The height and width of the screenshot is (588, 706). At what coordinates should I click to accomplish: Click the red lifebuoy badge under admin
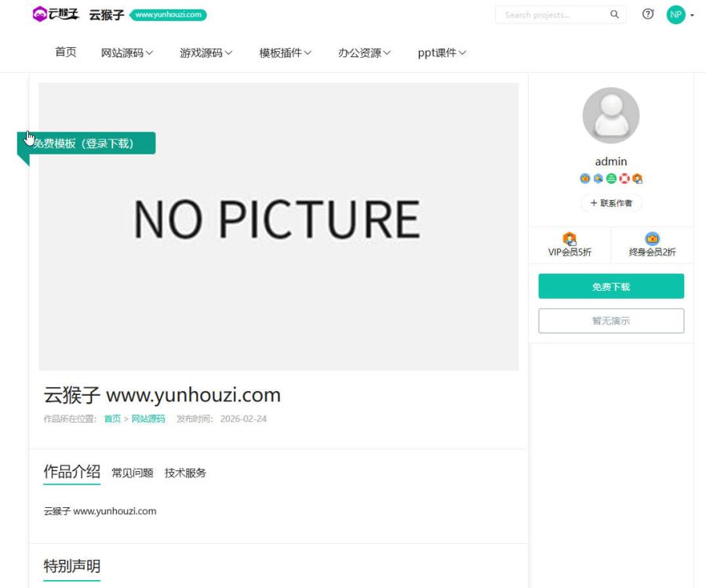click(624, 178)
